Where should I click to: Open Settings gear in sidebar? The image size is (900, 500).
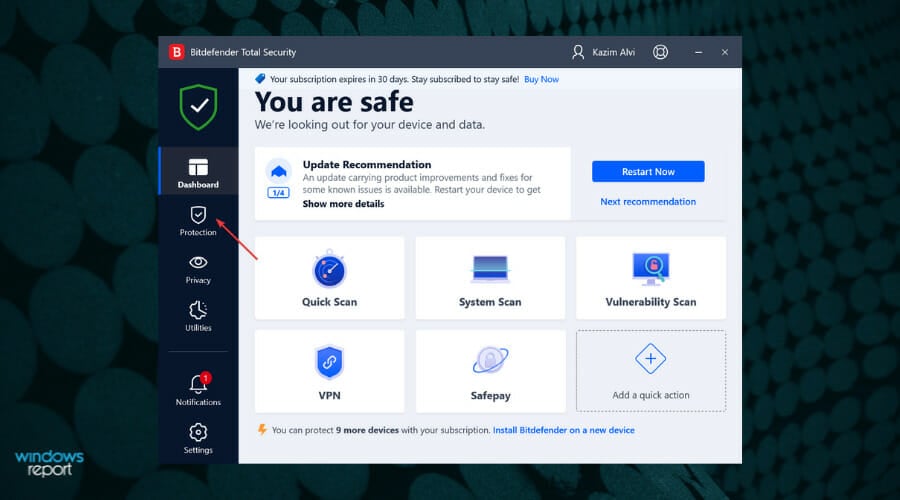[x=198, y=438]
